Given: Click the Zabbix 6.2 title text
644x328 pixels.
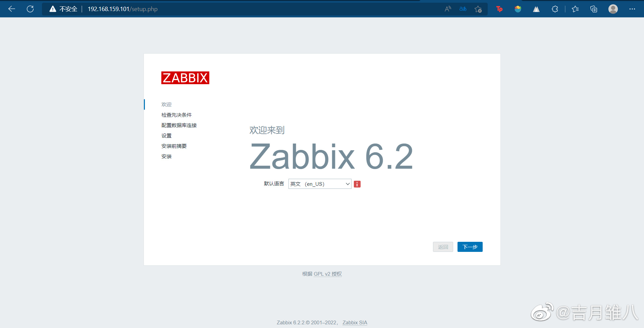Looking at the screenshot, I should [x=331, y=156].
